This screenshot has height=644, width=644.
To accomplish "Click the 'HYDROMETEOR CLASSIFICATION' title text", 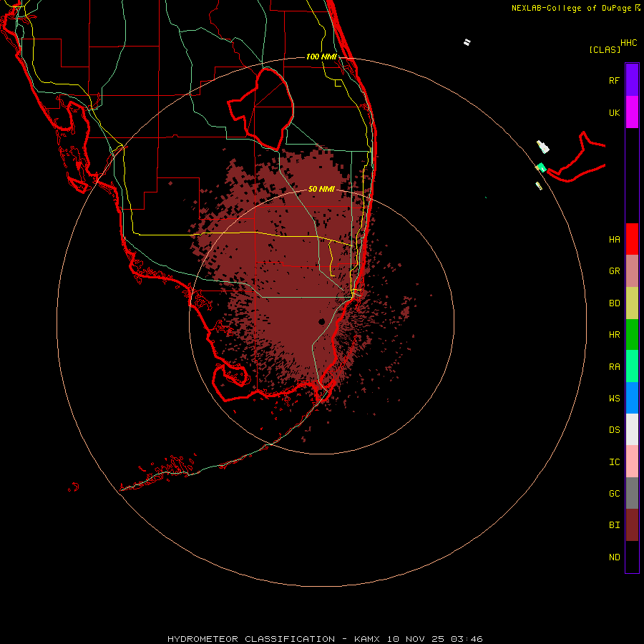I will click(251, 639).
